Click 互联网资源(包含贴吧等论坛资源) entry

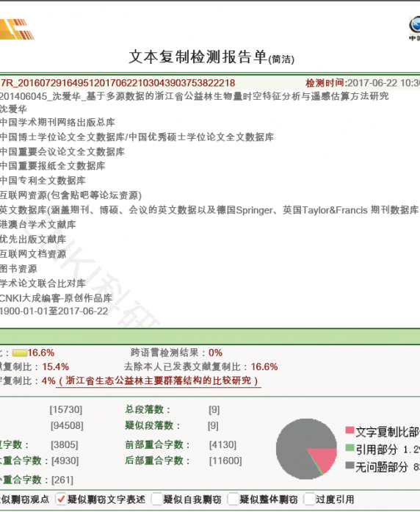click(70, 195)
